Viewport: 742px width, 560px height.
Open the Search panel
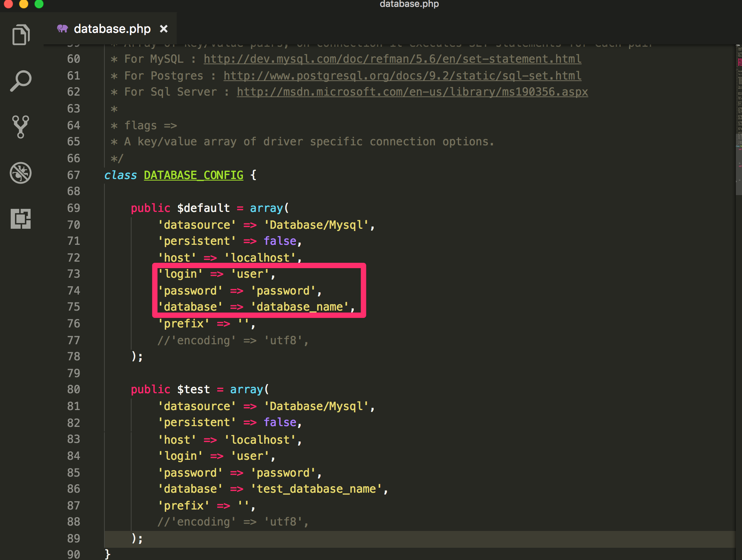point(21,80)
